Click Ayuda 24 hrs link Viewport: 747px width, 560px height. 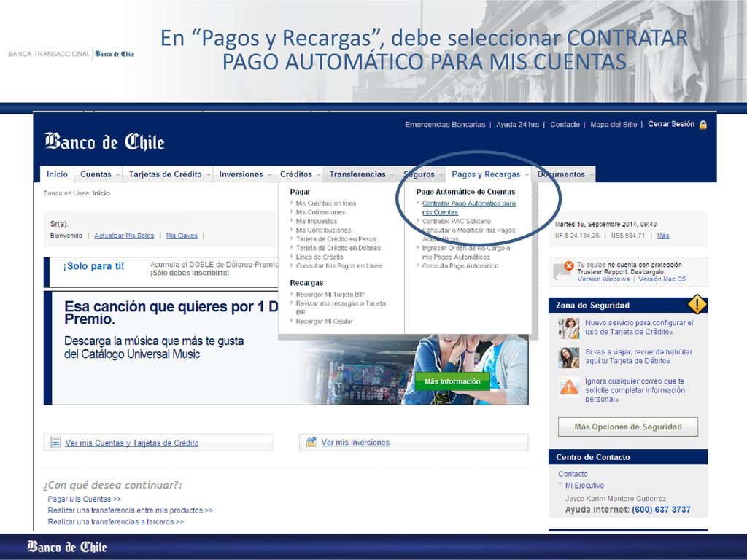click(517, 124)
